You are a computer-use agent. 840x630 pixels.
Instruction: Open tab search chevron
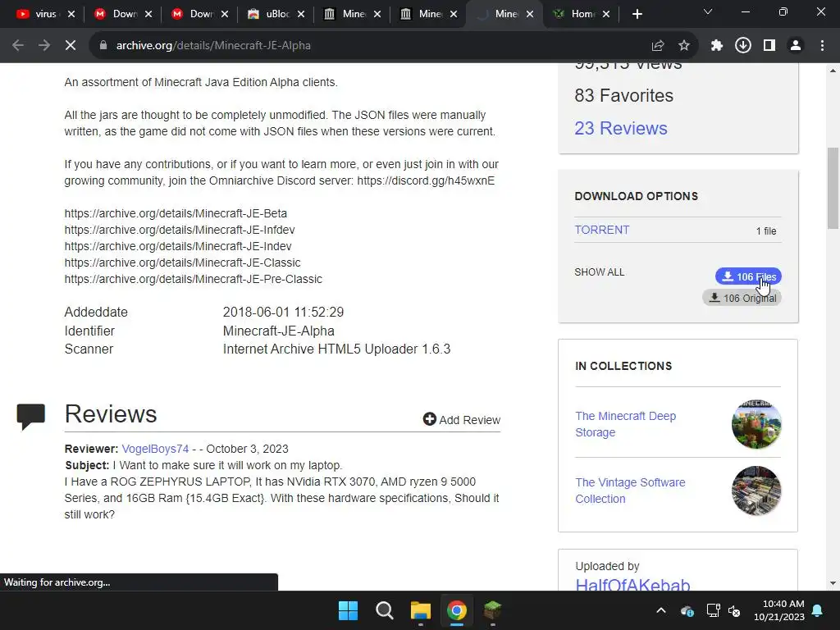(x=708, y=11)
